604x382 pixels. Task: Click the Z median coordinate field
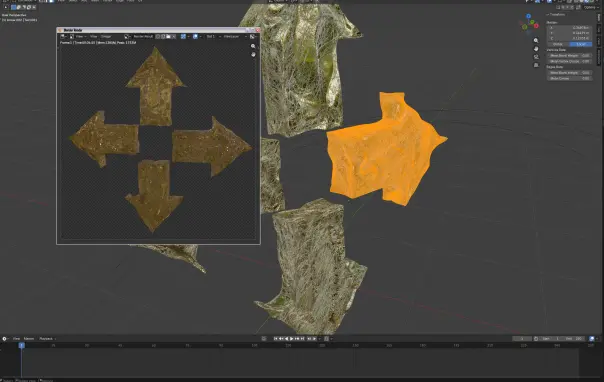click(570, 39)
